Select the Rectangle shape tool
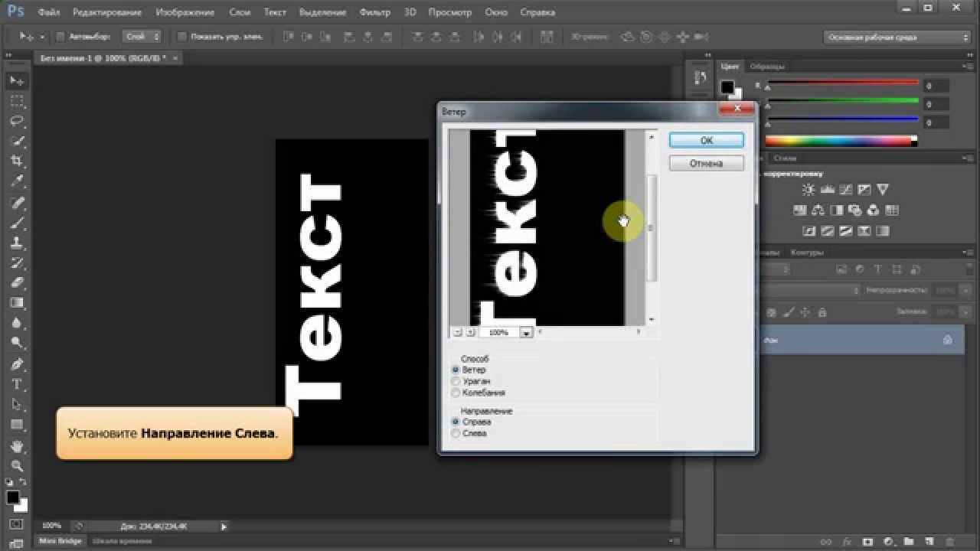This screenshot has width=980, height=551. click(17, 424)
